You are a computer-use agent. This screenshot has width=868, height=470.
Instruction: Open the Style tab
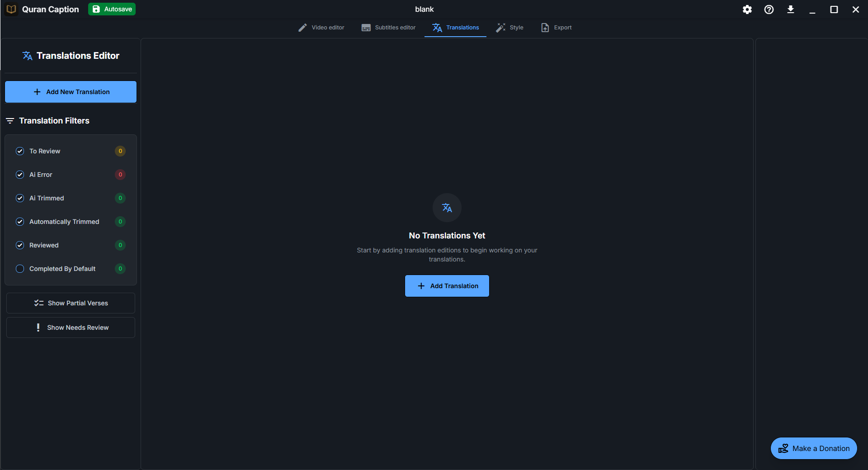[x=509, y=28]
